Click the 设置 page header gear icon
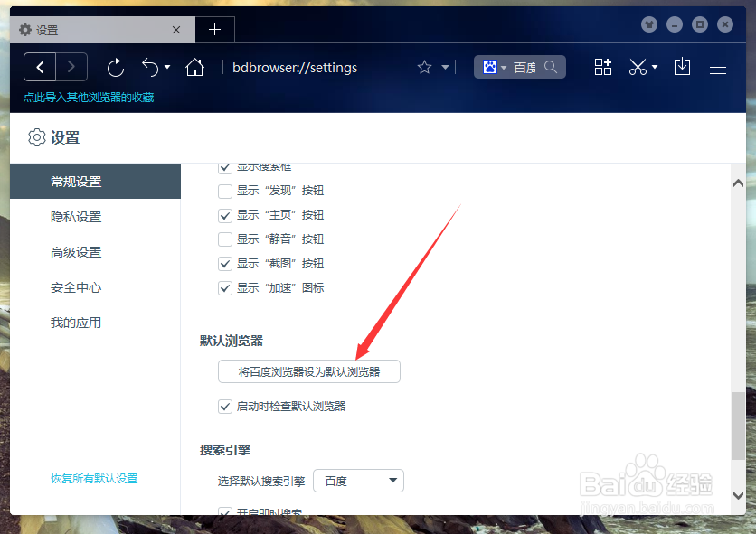This screenshot has height=534, width=756. click(37, 137)
